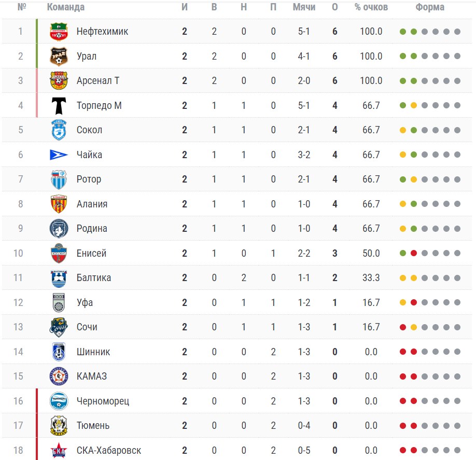Open the Енисей team page link
This screenshot has width=476, height=460.
click(91, 253)
